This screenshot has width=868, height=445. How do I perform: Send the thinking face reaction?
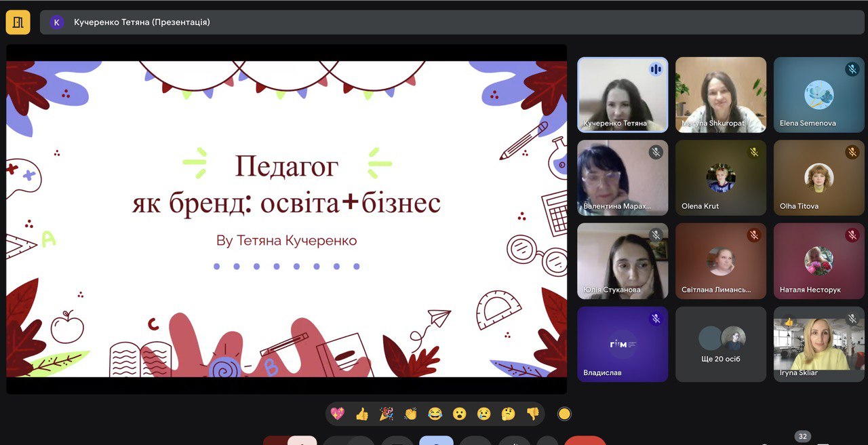508,413
